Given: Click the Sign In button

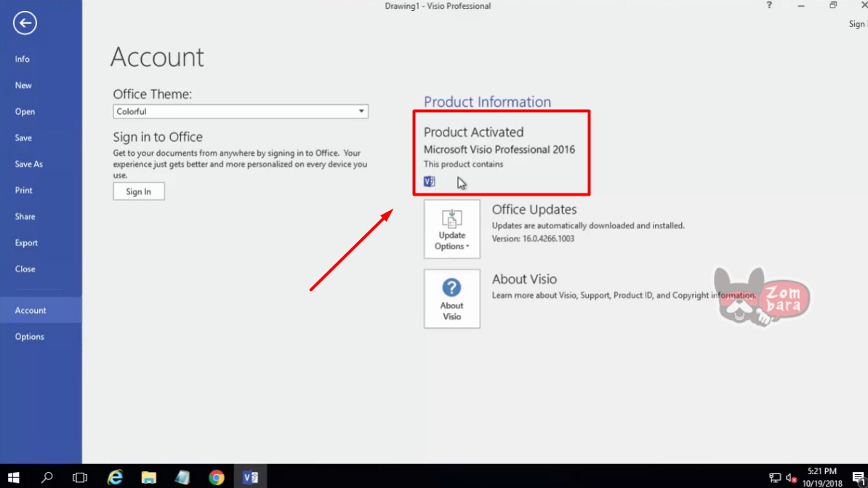Looking at the screenshot, I should (x=139, y=192).
